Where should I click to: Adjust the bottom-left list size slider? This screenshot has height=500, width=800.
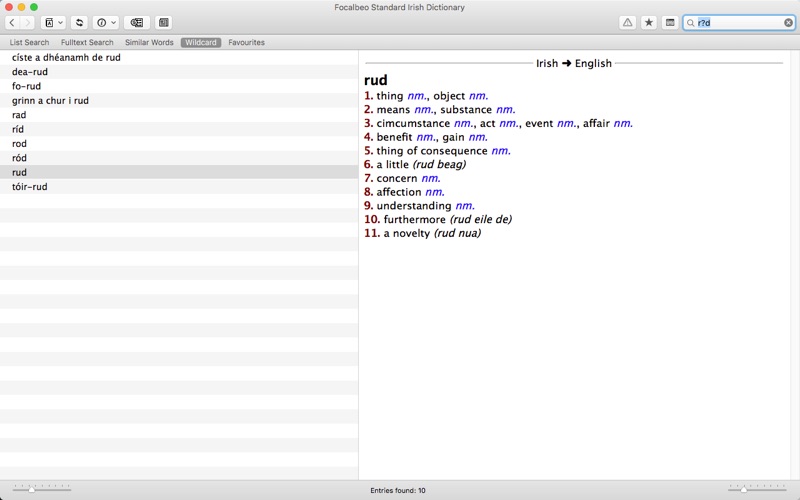[x=32, y=489]
